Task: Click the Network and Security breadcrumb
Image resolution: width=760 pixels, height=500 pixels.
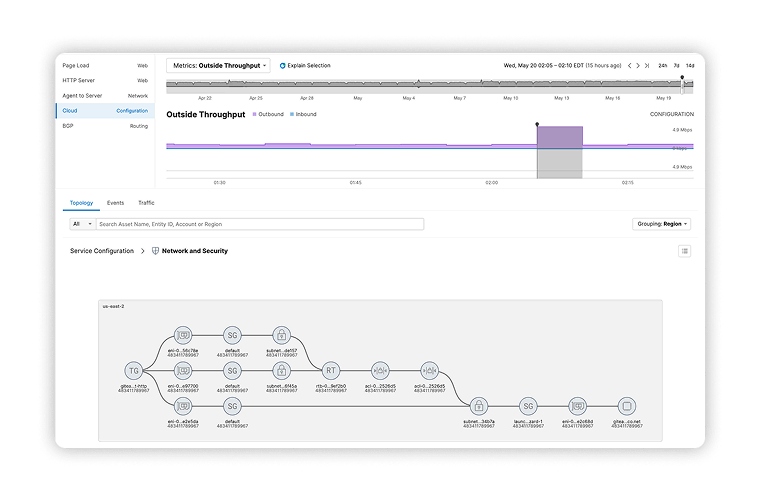Action: [x=194, y=251]
